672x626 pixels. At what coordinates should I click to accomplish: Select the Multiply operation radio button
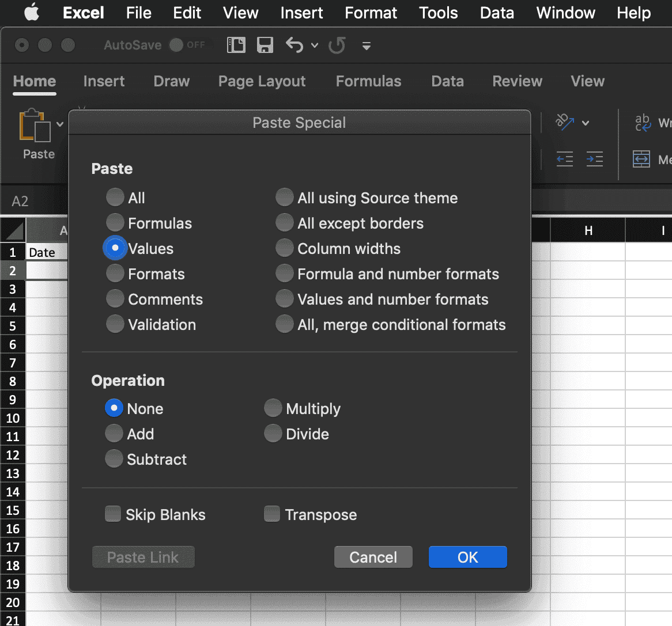point(273,408)
